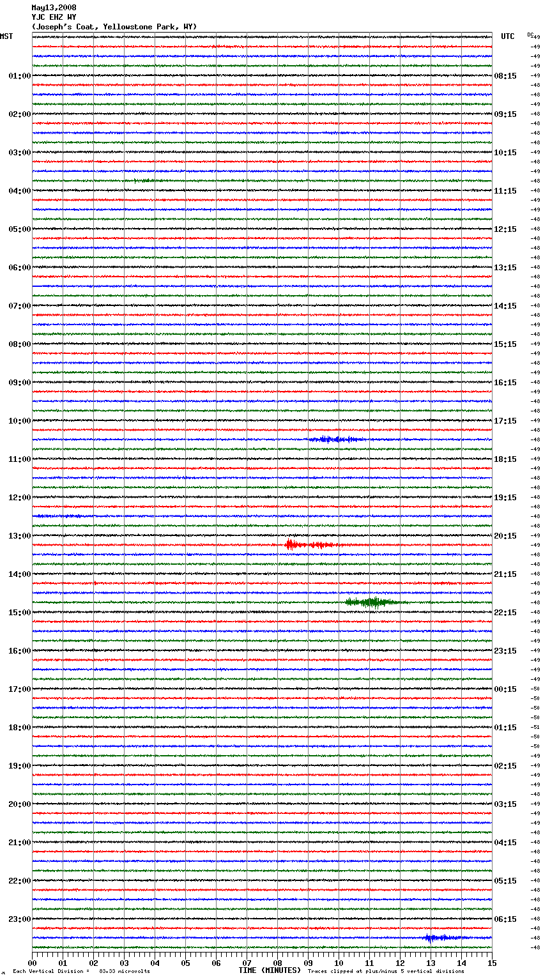Click the 11:15 UTC time label
Screen dimensions: 543x980
pyautogui.click(x=505, y=191)
